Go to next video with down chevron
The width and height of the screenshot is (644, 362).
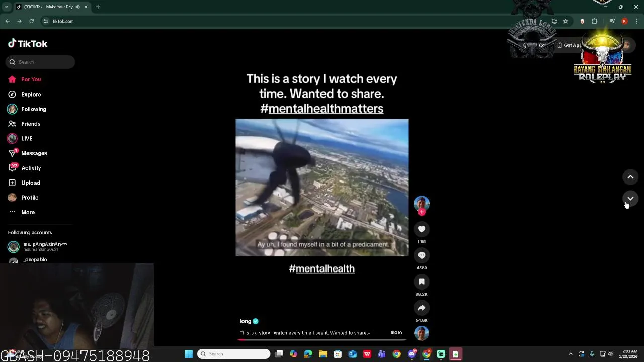(x=630, y=199)
